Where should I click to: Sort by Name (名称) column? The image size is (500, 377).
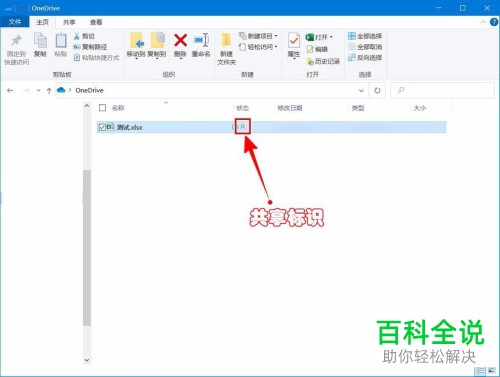click(118, 108)
